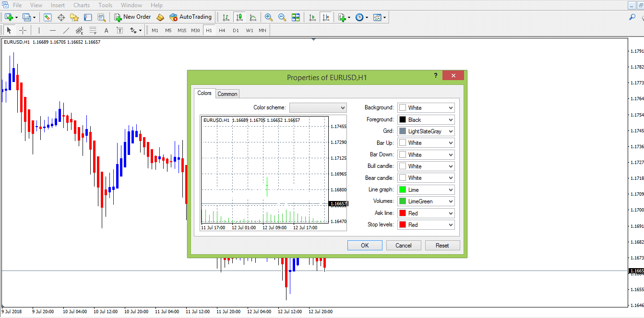Image resolution: width=644 pixels, height=318 pixels.
Task: Toggle the H1 timeframe button
Action: coord(209,30)
